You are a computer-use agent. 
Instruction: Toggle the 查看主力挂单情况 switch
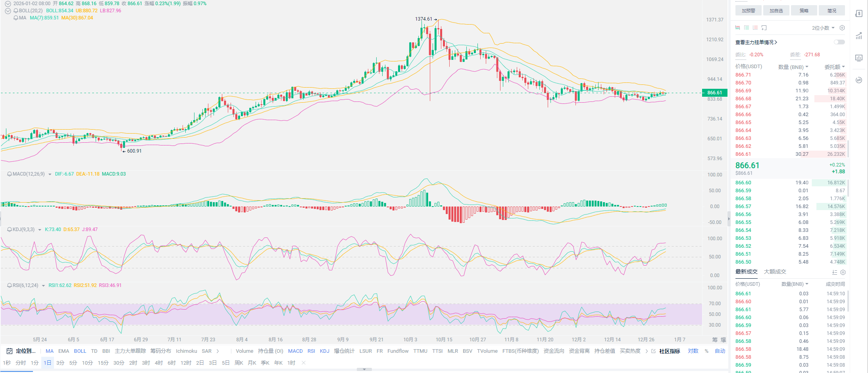[839, 42]
